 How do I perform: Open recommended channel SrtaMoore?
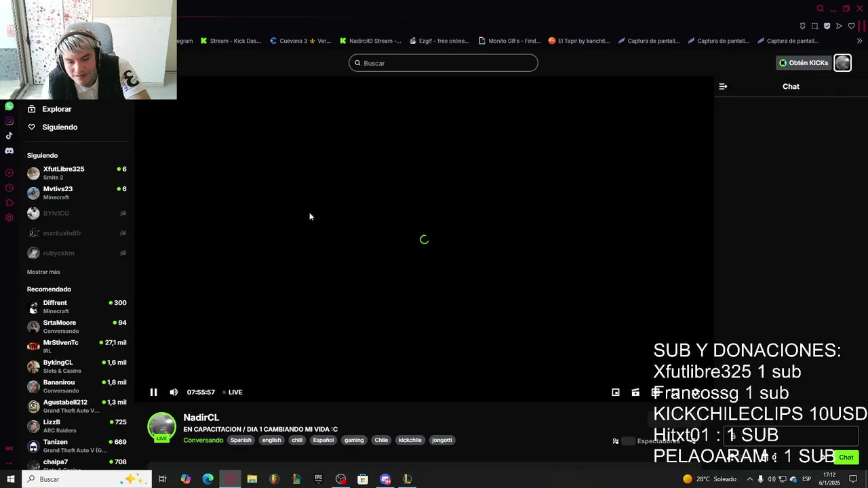77,327
